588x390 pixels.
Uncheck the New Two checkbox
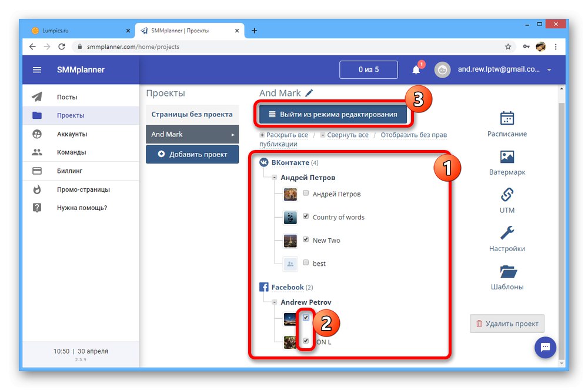coord(306,239)
